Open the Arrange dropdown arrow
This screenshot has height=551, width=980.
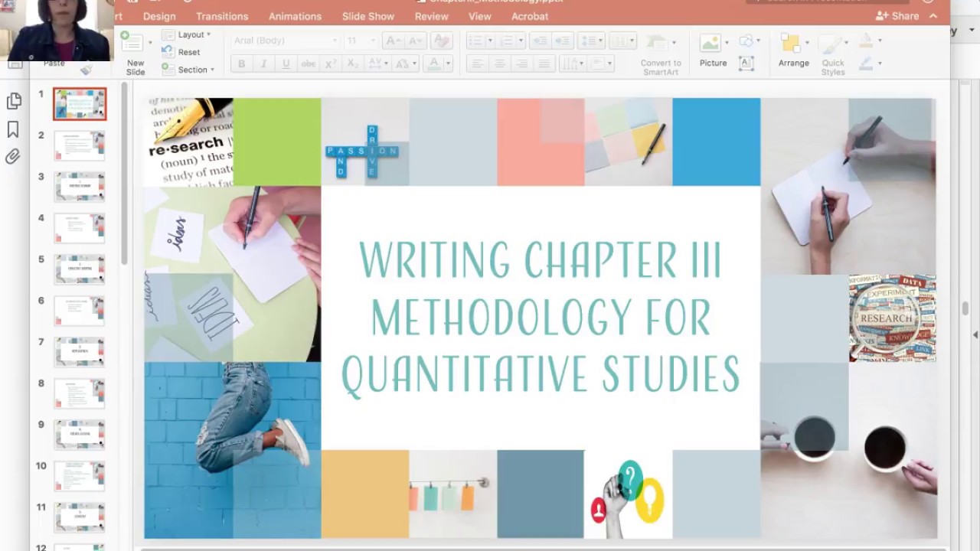point(807,43)
